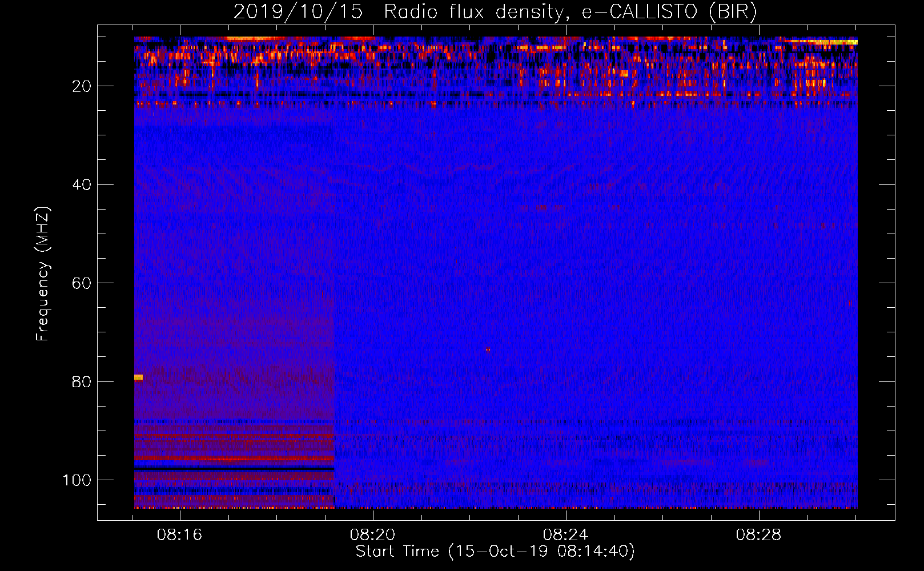Click the 08:20 time tick label

[x=373, y=534]
